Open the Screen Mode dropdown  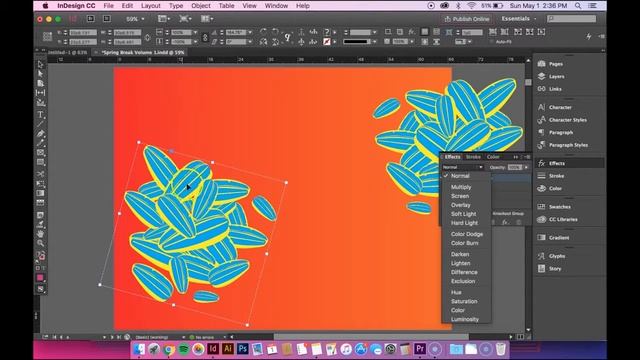pyautogui.click(x=185, y=19)
